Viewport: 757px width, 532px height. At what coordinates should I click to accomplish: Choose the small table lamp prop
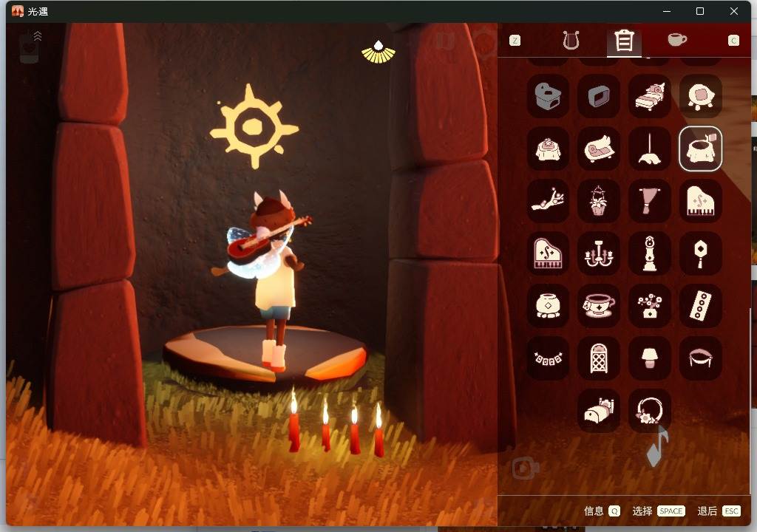click(x=650, y=358)
